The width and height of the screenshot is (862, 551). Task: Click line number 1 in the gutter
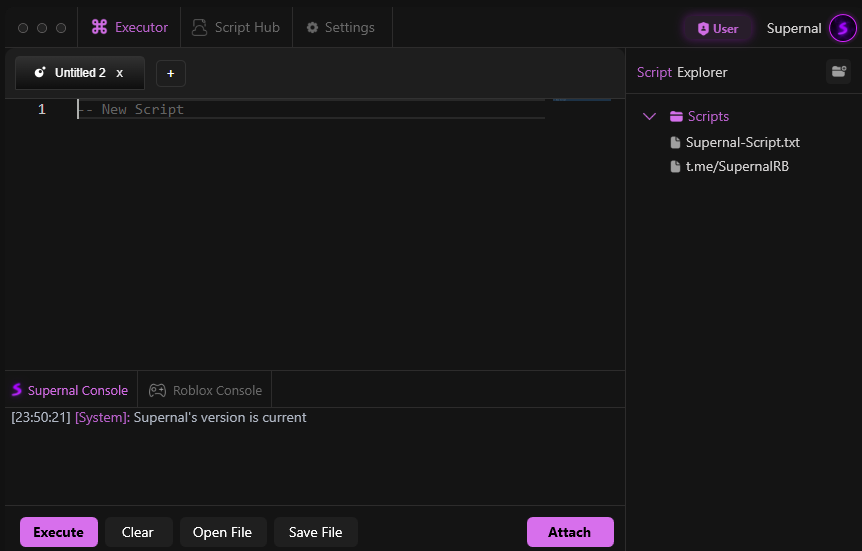[x=42, y=109]
